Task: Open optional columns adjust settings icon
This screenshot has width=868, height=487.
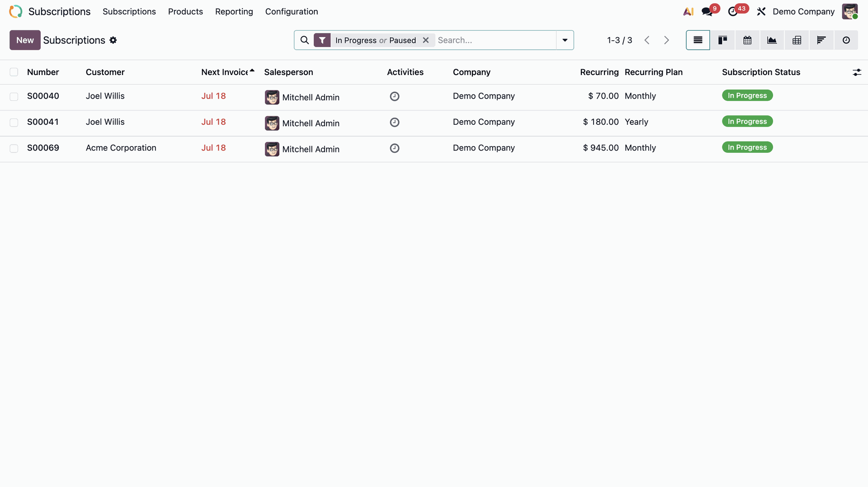Action: point(857,72)
